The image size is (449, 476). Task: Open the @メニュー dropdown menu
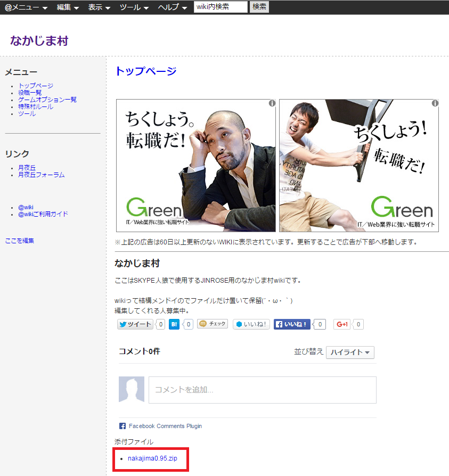(26, 7)
